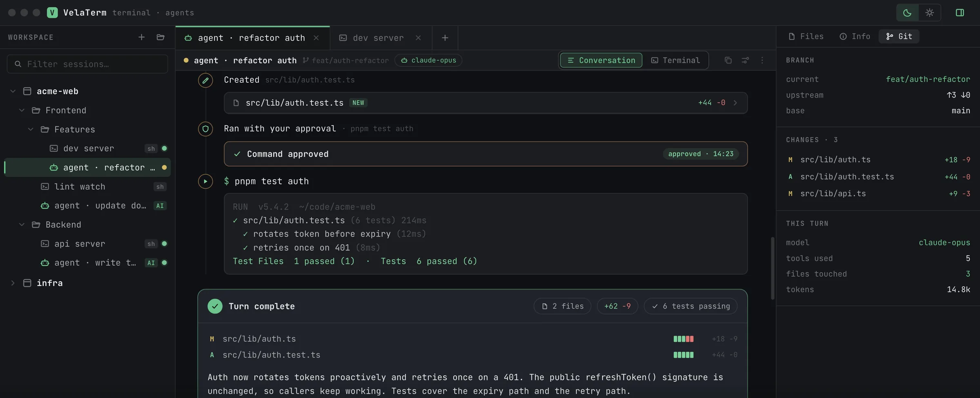This screenshot has width=980, height=398.
Task: Open the Files panel tab
Action: coord(806,36)
